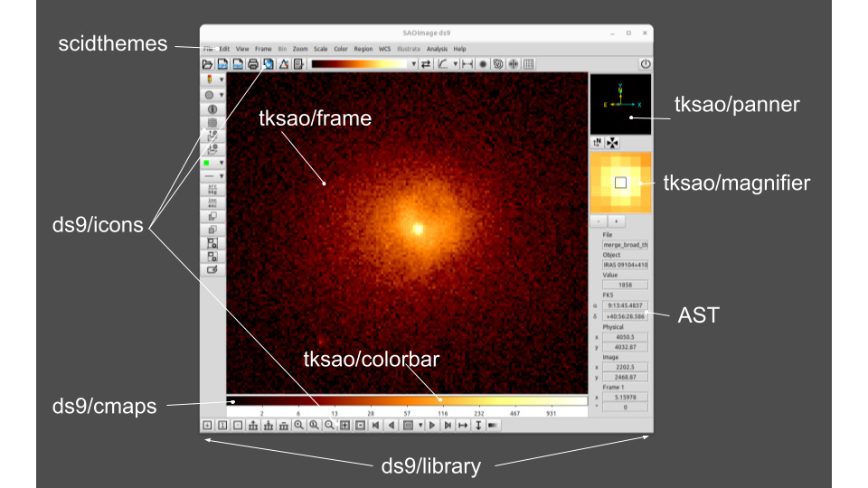Click the magnifier minus button

[599, 221]
